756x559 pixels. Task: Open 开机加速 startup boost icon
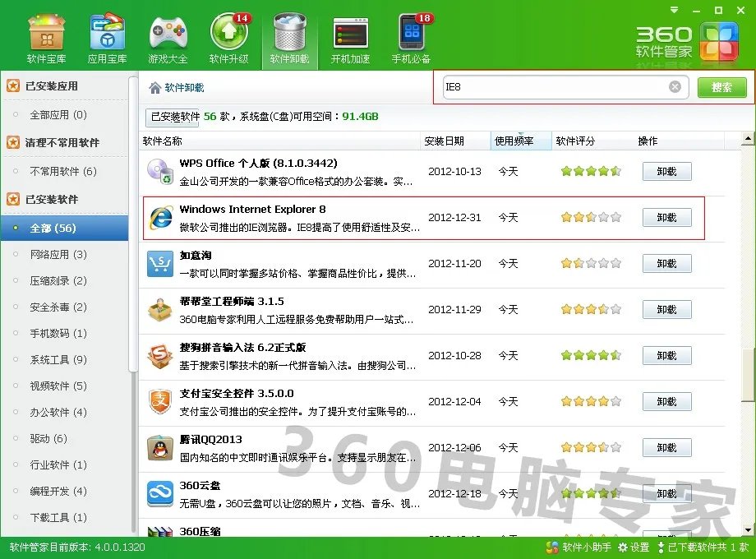point(350,36)
